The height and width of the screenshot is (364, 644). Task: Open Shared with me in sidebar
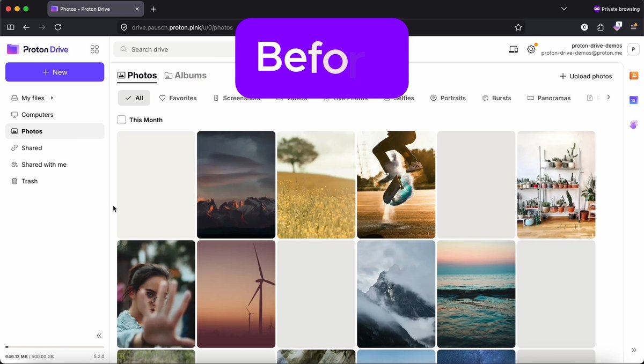coord(55,165)
